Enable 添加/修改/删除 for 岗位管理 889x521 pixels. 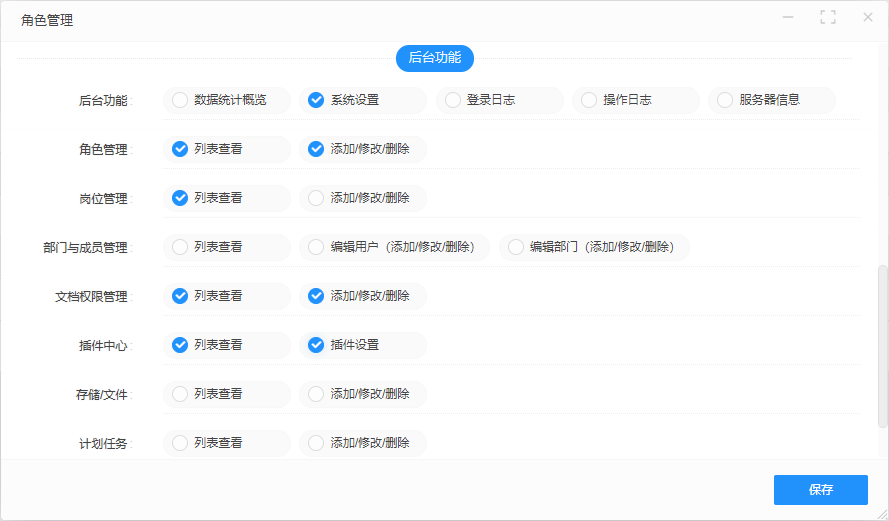tap(316, 198)
